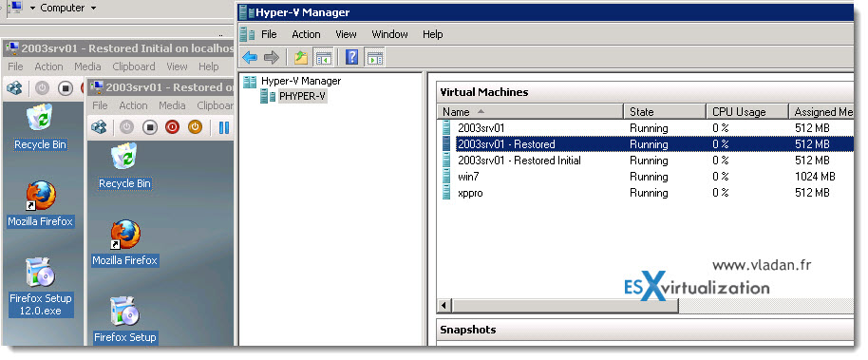Open View menu in Restored Initial window

click(177, 66)
